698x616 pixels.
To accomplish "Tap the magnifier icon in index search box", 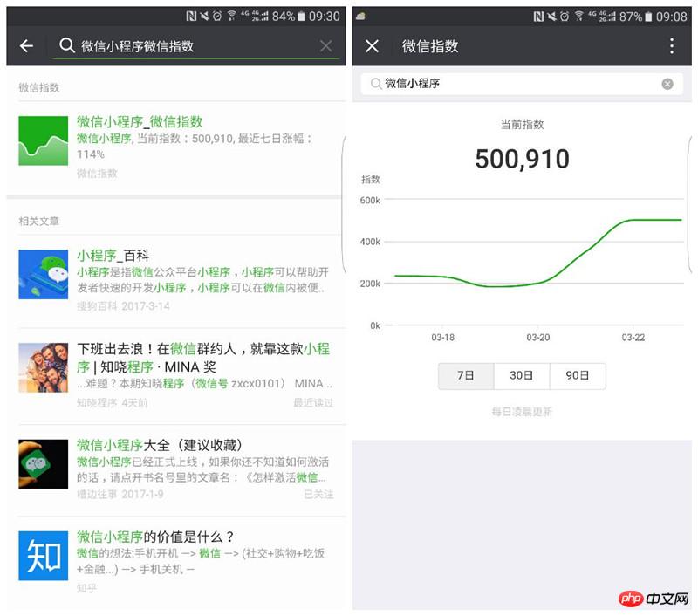I will (x=376, y=84).
